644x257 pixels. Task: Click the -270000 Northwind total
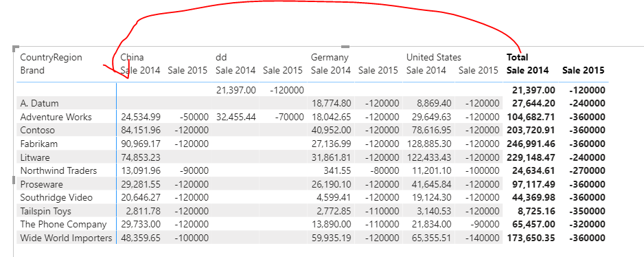(x=588, y=170)
